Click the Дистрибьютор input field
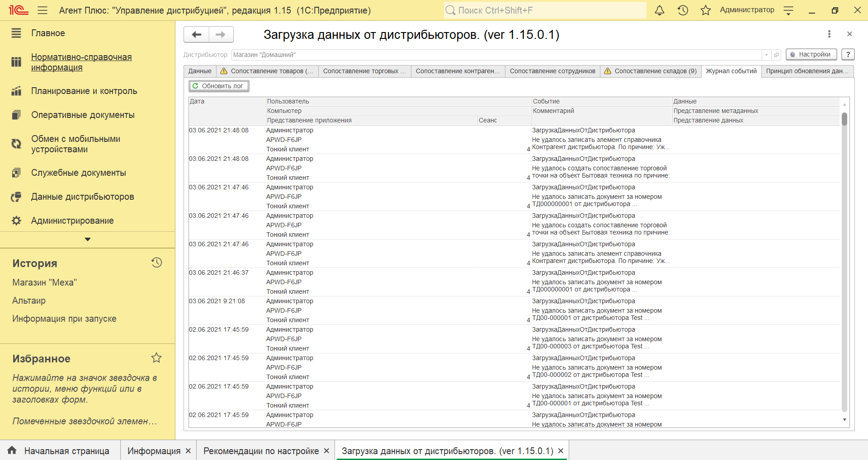The height and width of the screenshot is (460, 868). point(496,55)
